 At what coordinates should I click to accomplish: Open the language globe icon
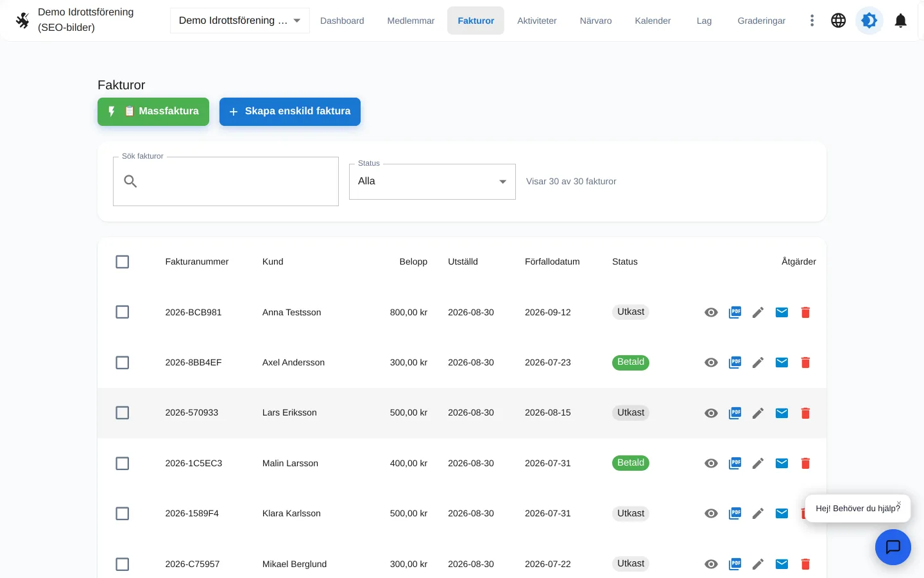coord(838,21)
